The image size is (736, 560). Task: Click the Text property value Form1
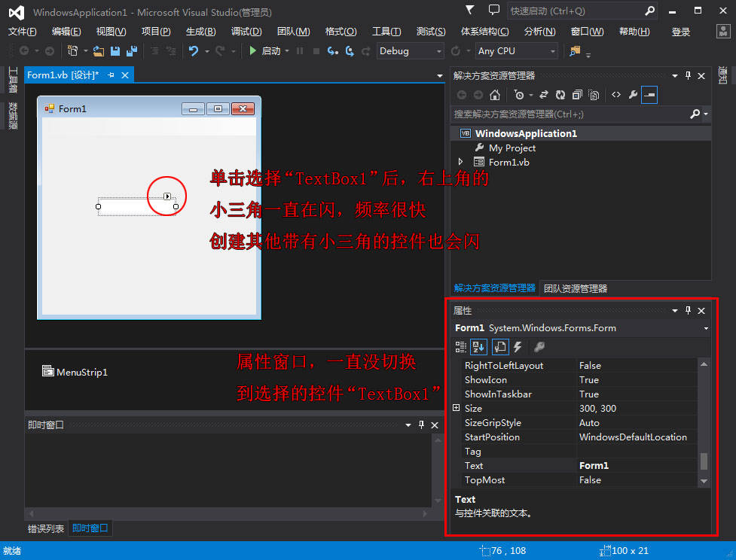pos(637,465)
